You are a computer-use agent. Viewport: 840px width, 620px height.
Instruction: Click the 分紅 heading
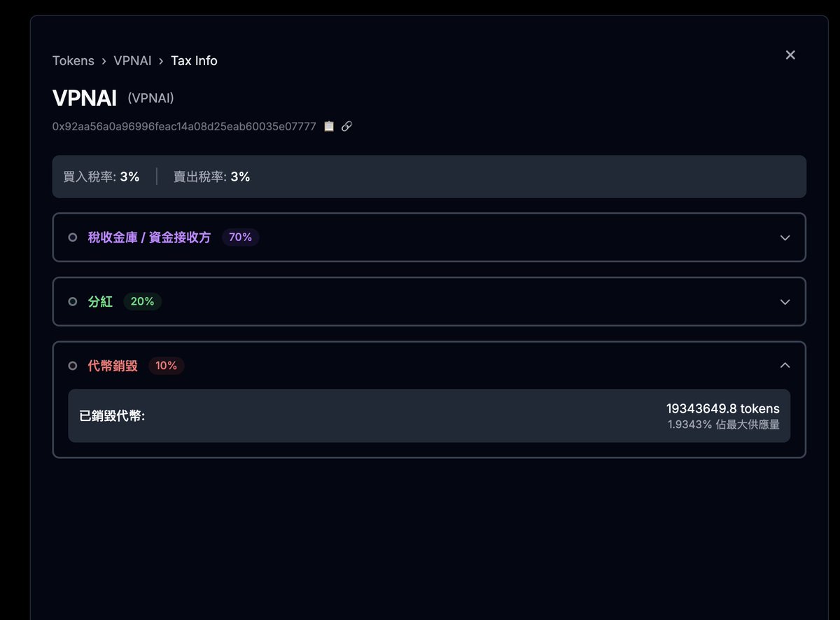pyautogui.click(x=100, y=302)
